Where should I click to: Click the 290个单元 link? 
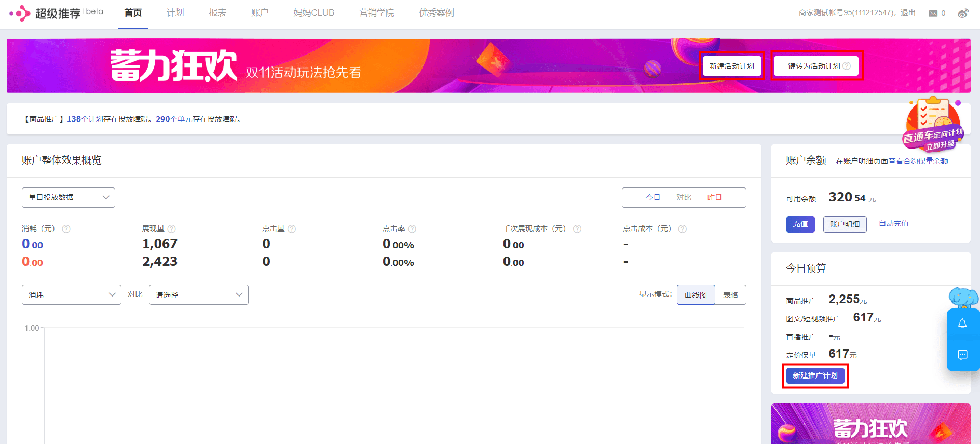pos(174,119)
